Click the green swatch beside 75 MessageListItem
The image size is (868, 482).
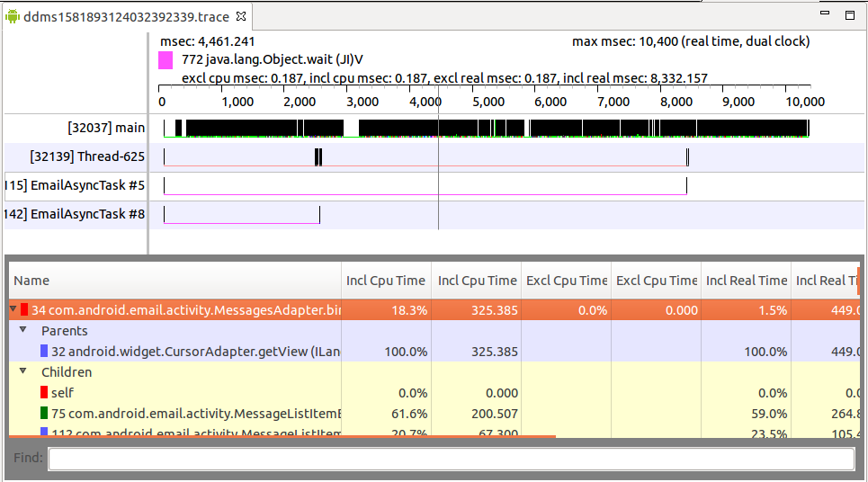pos(44,413)
